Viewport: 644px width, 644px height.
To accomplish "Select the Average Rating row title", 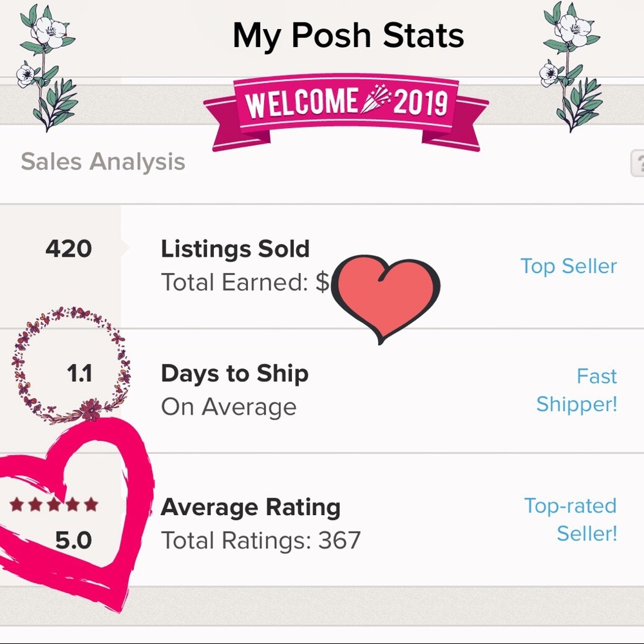I will point(251,507).
